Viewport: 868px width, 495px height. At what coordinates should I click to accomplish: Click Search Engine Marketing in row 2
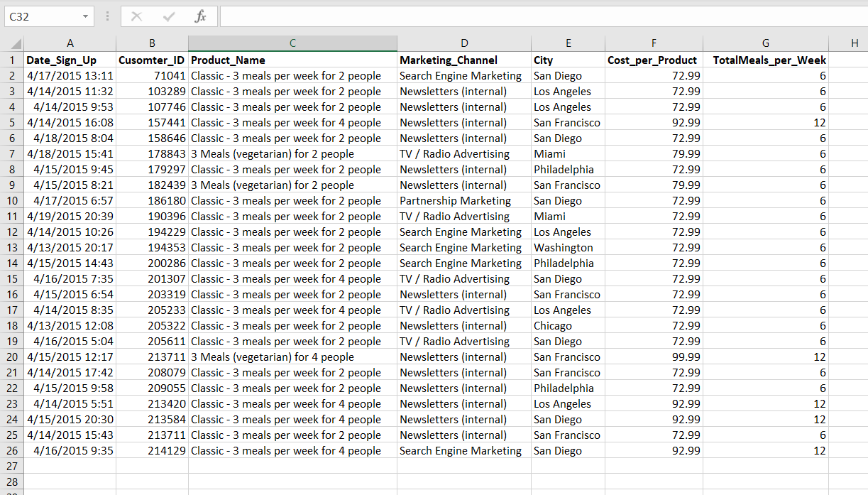464,76
